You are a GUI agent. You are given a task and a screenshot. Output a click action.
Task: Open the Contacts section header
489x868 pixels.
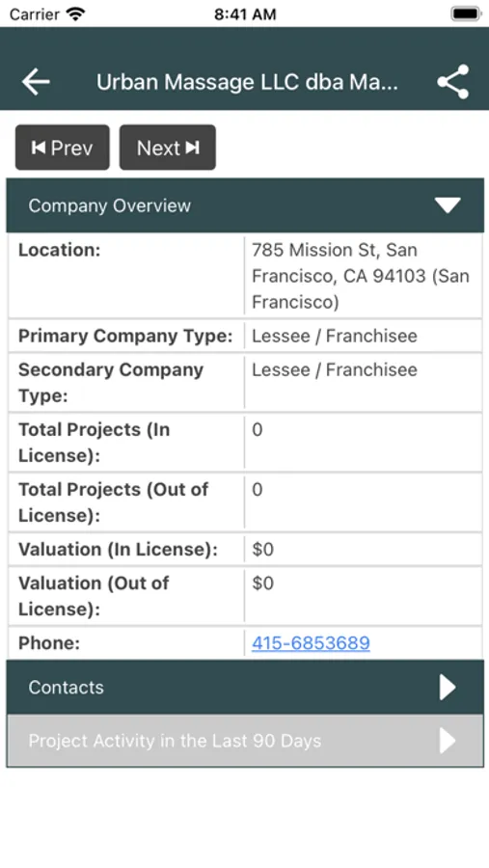245,687
